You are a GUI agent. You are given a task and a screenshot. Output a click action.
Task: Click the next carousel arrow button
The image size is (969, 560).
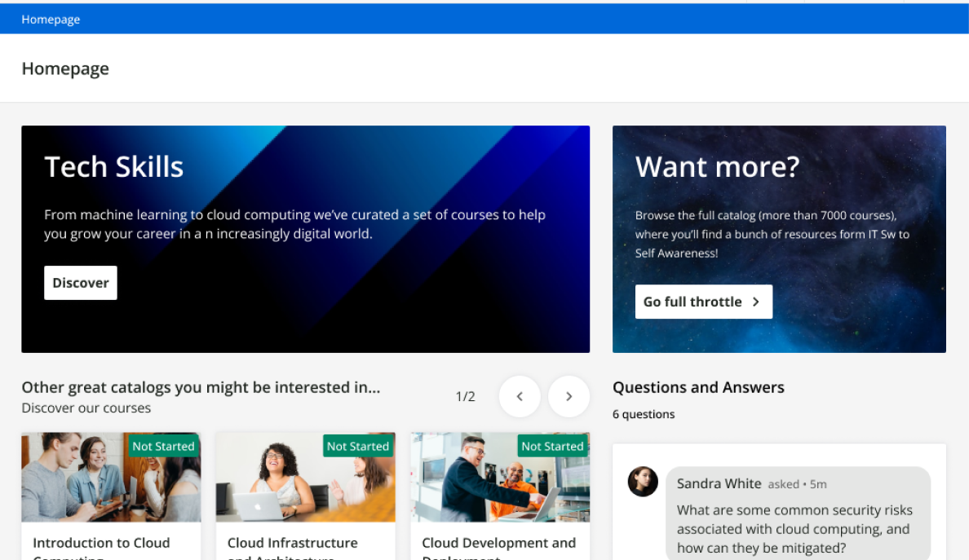569,397
